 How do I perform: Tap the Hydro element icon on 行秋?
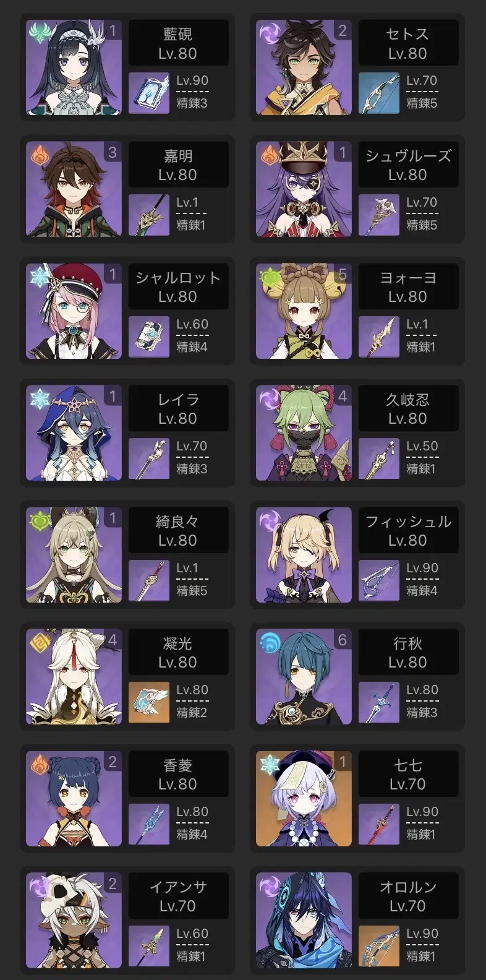pos(270,642)
